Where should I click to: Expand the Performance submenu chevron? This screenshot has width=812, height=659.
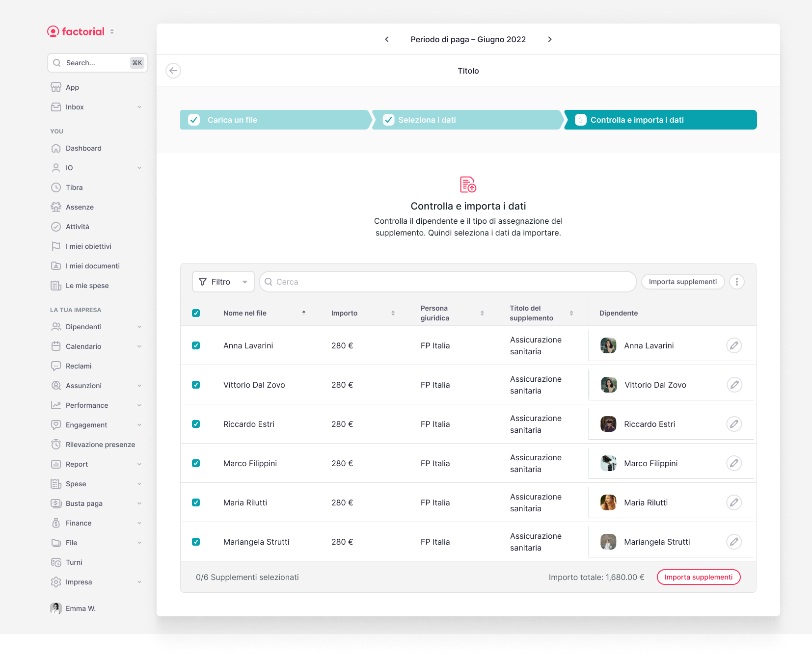tap(139, 405)
